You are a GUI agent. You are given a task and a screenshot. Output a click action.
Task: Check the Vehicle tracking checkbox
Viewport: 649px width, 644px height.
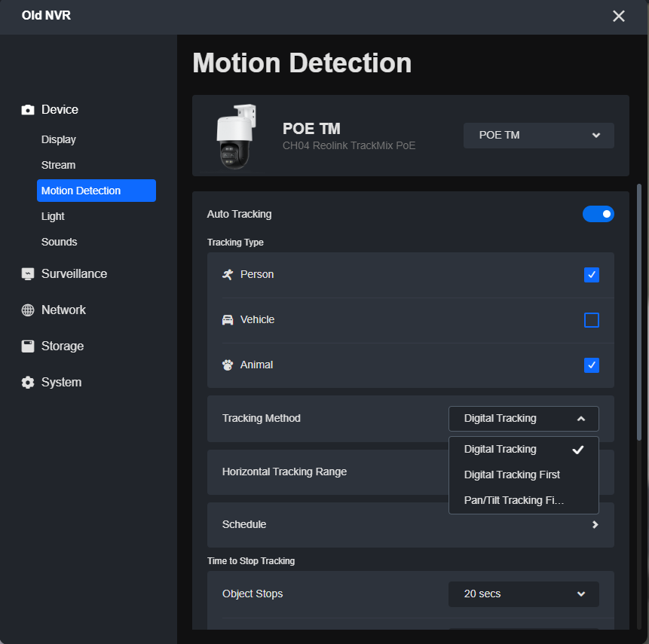(x=592, y=319)
